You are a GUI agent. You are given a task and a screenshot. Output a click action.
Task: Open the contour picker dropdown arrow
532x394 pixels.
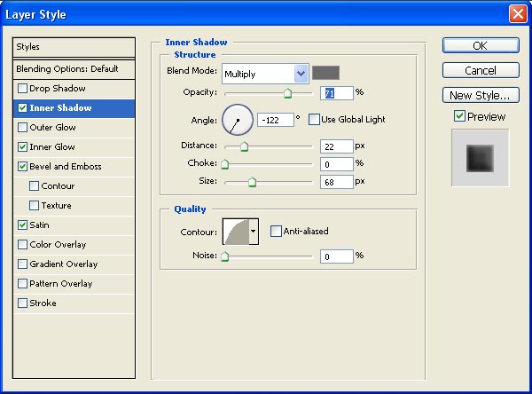[x=254, y=232]
